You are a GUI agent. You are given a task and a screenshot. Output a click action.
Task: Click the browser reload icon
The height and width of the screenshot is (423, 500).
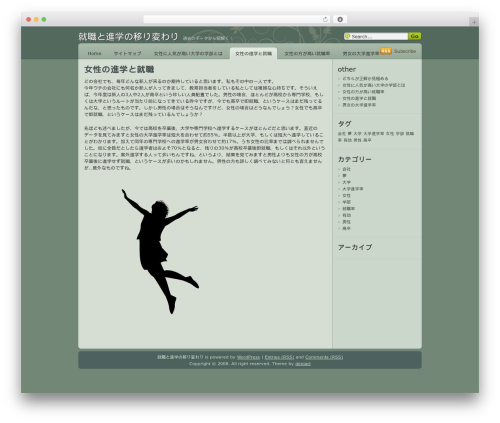pyautogui.click(x=325, y=19)
